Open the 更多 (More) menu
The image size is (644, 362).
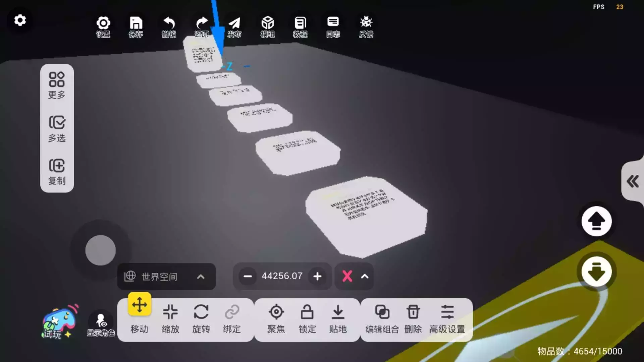(x=57, y=85)
